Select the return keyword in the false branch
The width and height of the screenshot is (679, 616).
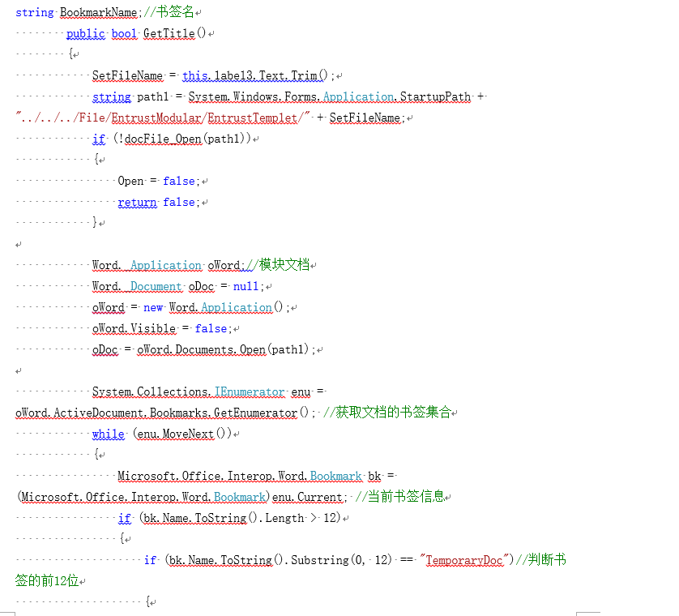tap(137, 202)
